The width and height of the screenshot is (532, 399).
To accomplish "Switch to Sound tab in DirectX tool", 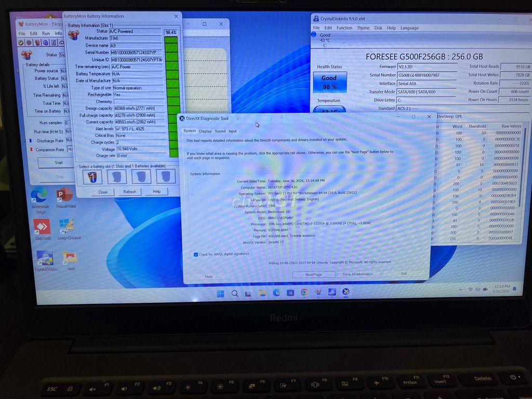I will [x=220, y=131].
